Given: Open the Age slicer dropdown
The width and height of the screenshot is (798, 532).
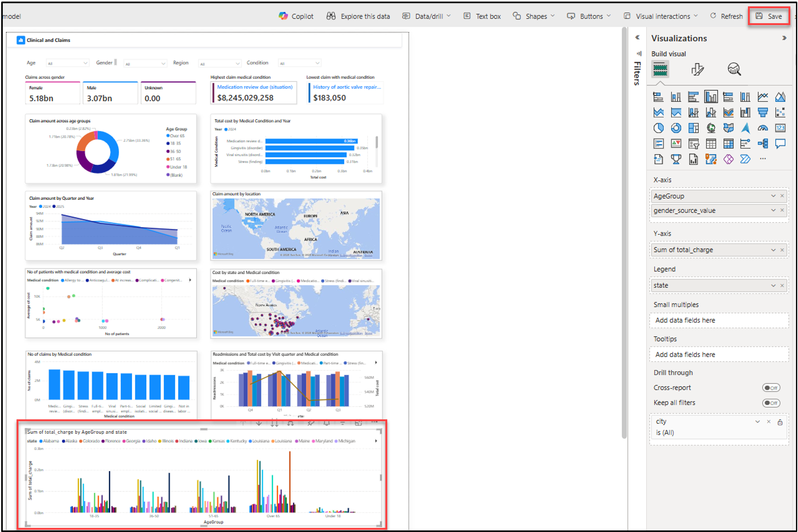Looking at the screenshot, I should pos(67,63).
